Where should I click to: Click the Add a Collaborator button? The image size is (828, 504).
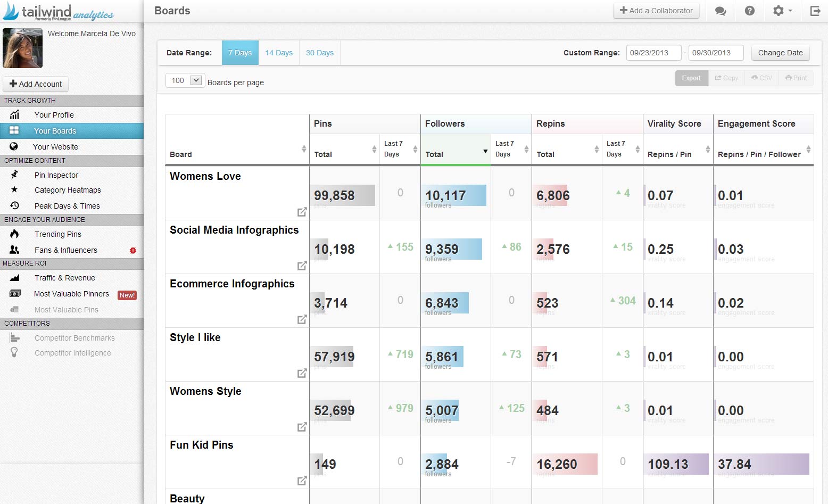point(656,11)
